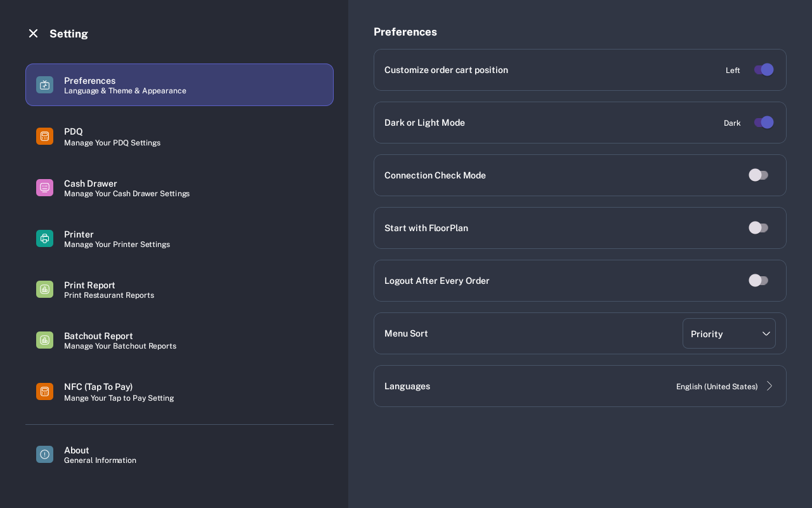Click the teal Printer icon
Viewport: 812px width, 508px height.
point(44,238)
